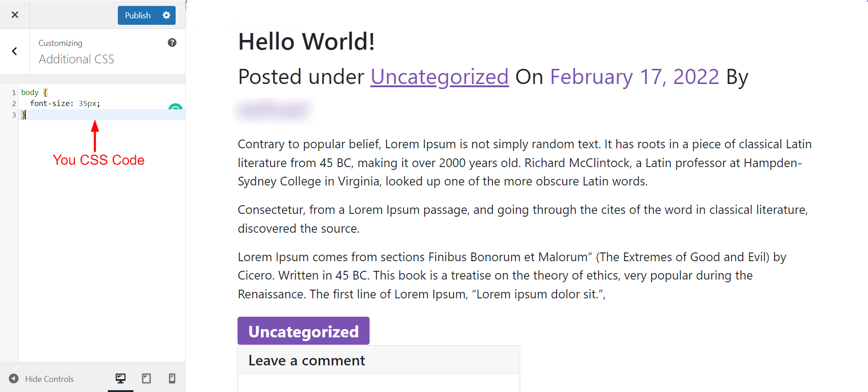
Task: Switch to mobile preview mode
Action: tap(172, 378)
